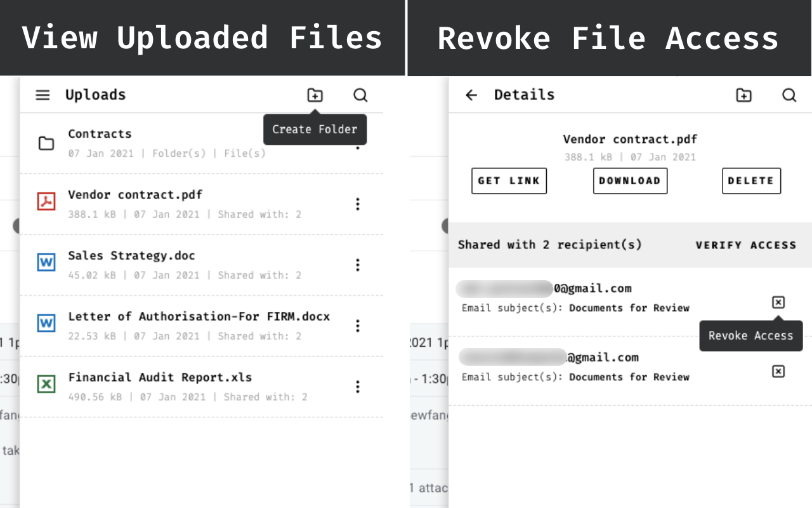This screenshot has width=812, height=508.
Task: Open more options for Sales Strategy.doc
Action: coord(358,265)
